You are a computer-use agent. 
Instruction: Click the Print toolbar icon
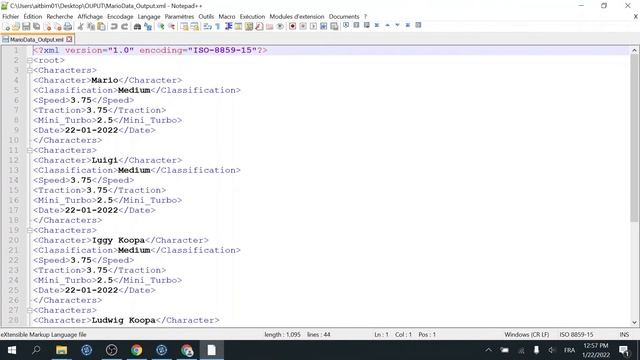(x=68, y=27)
